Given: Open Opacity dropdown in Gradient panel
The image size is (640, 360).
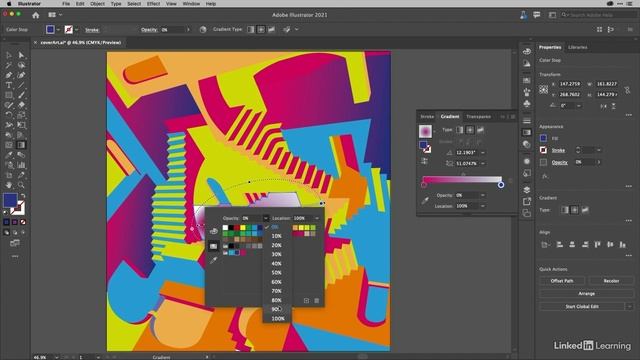Looking at the screenshot, I should tap(483, 195).
